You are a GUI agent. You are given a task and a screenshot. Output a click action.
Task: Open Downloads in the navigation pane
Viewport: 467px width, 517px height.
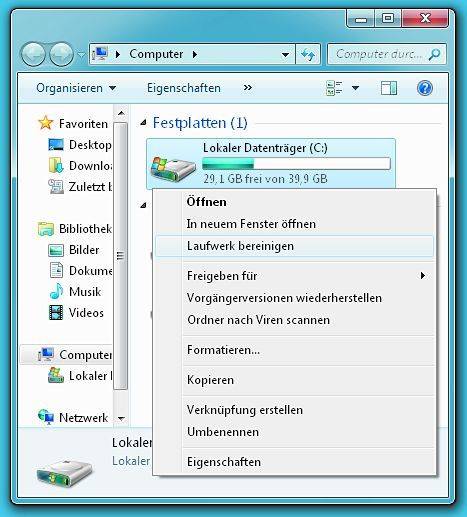coord(91,166)
